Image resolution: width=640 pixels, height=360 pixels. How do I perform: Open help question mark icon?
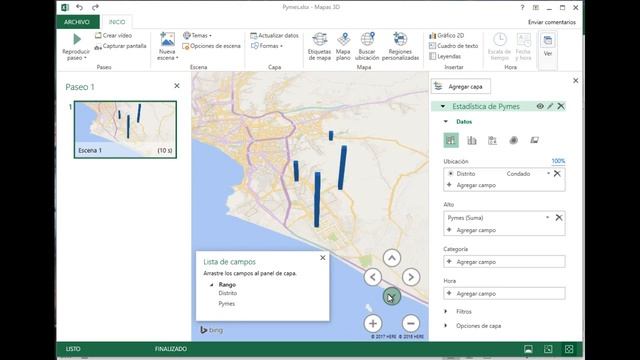pos(522,7)
